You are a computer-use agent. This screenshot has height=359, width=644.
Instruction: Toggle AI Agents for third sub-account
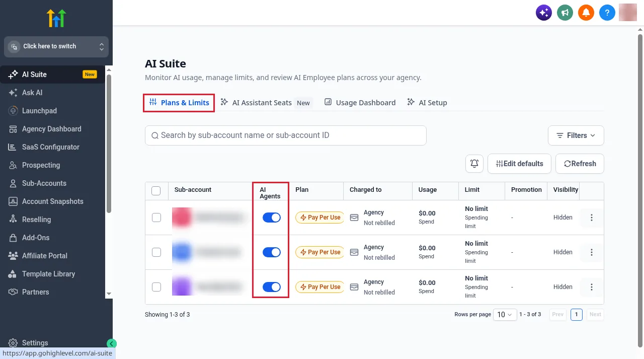coord(272,287)
